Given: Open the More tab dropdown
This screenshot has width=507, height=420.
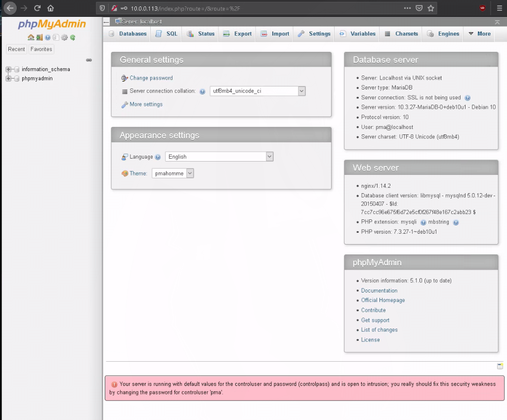Looking at the screenshot, I should 479,34.
